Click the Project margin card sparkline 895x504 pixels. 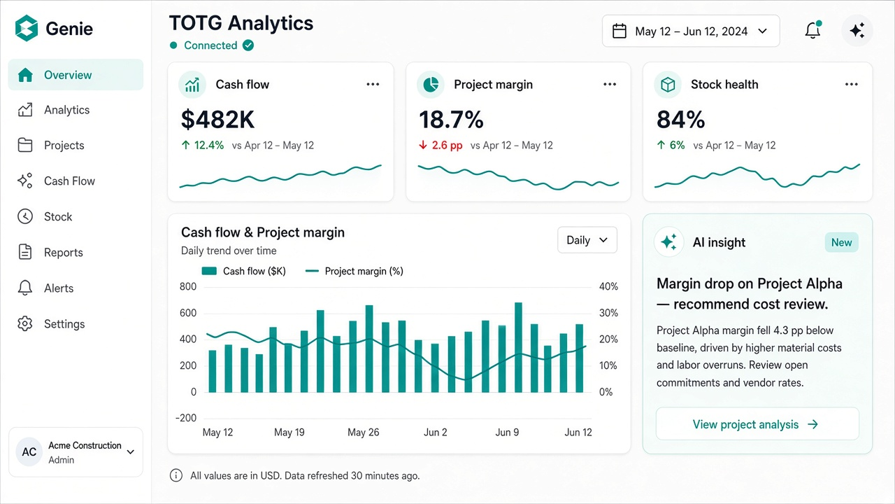pyautogui.click(x=518, y=178)
